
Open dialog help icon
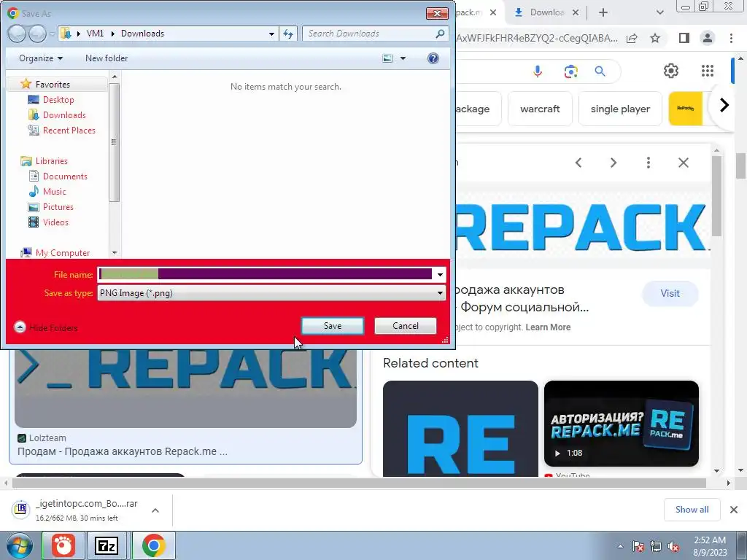[x=433, y=58]
